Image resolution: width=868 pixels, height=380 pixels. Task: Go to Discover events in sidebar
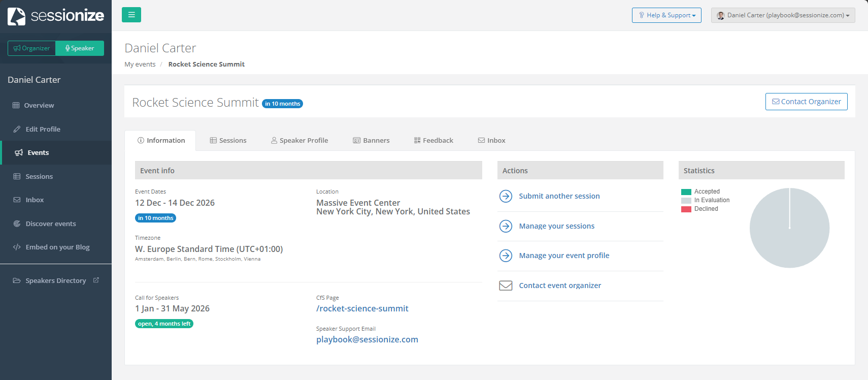(x=51, y=224)
